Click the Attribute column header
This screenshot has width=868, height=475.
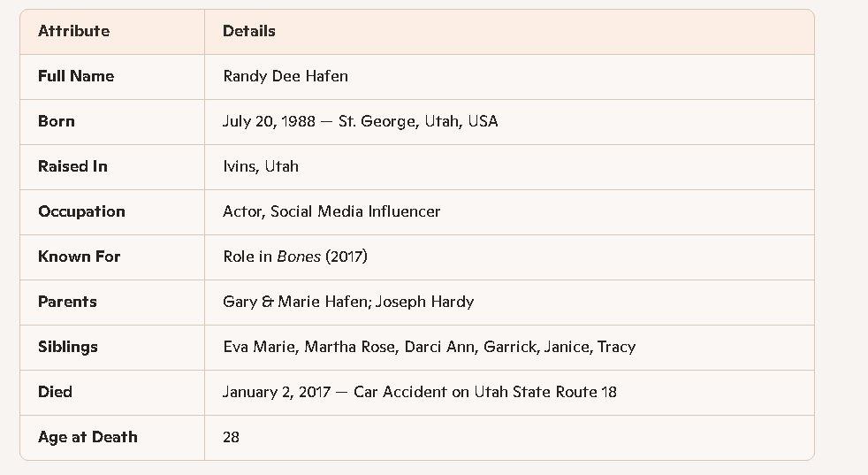click(x=74, y=31)
